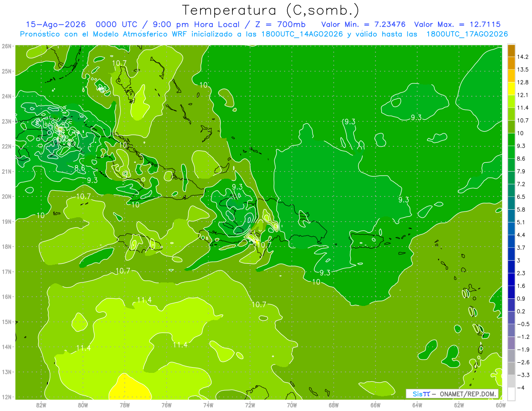Click the 12.1 legend value
Viewport: 532px width, 411px height.
coord(522,95)
